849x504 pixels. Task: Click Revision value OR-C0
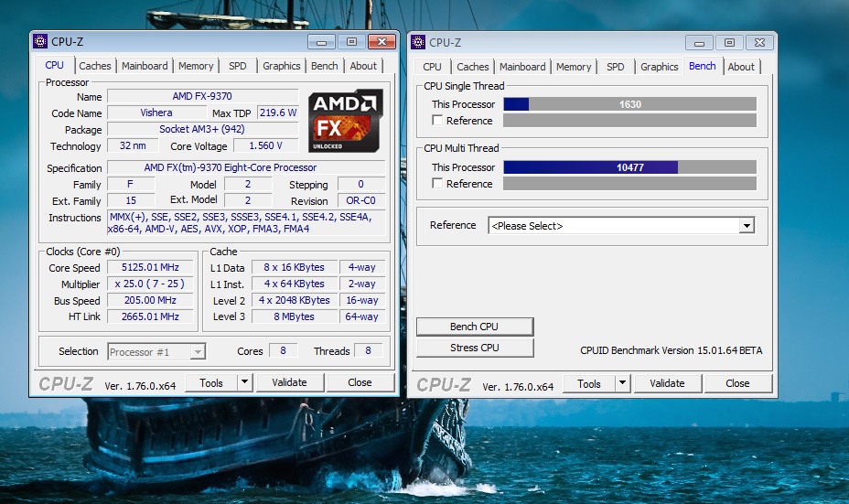coord(361,200)
